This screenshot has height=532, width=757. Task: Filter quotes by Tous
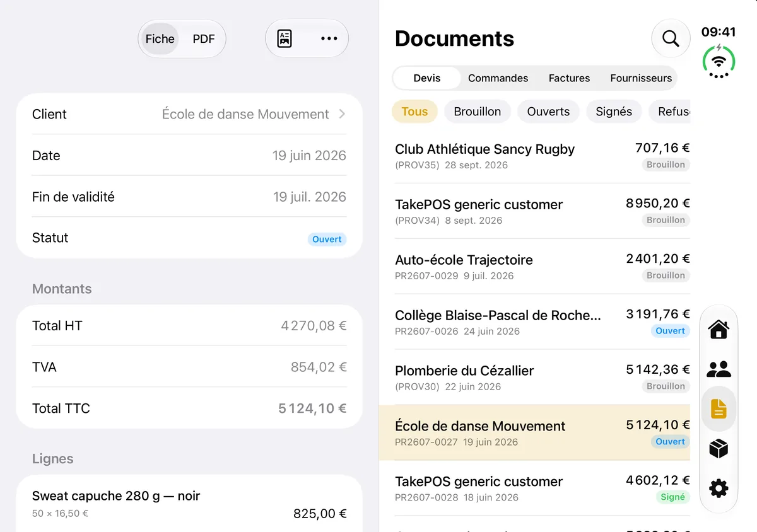click(414, 112)
